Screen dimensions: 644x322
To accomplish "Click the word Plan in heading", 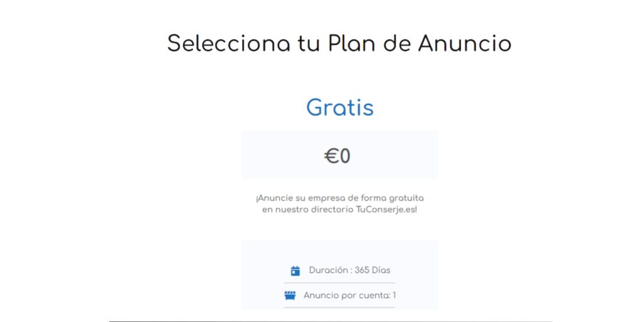I will tap(353, 43).
